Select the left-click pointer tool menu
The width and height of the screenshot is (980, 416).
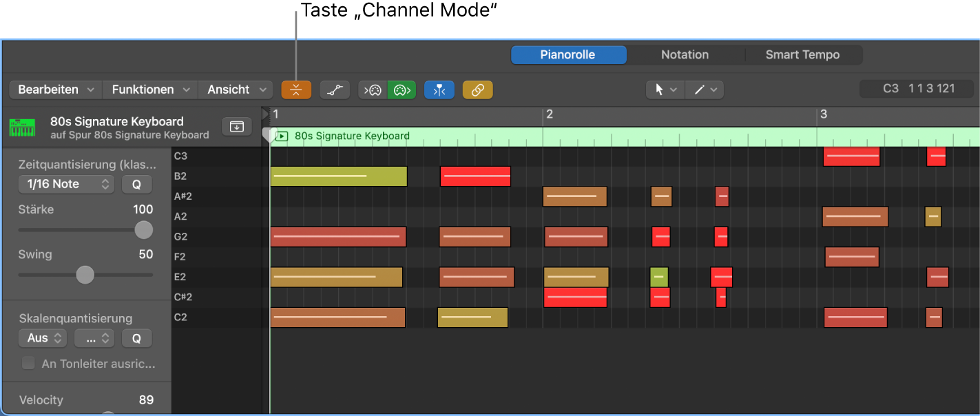[665, 90]
